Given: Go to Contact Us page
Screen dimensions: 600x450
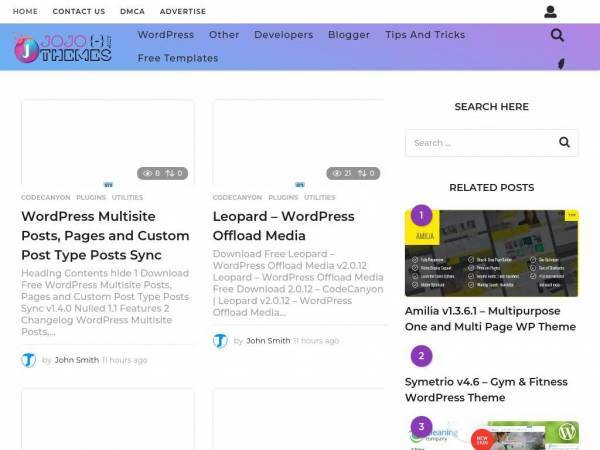Looking at the screenshot, I should coord(79,11).
